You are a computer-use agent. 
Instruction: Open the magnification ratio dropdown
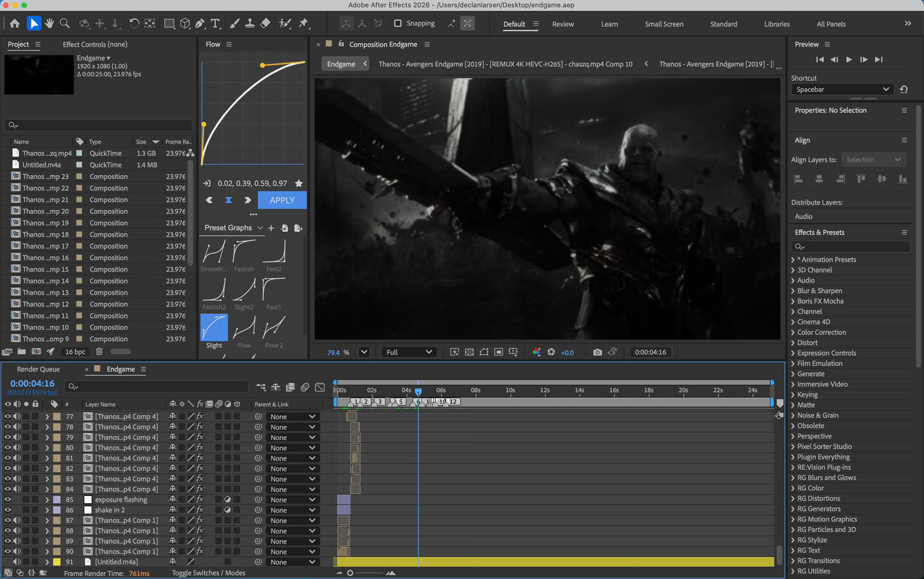(x=364, y=352)
